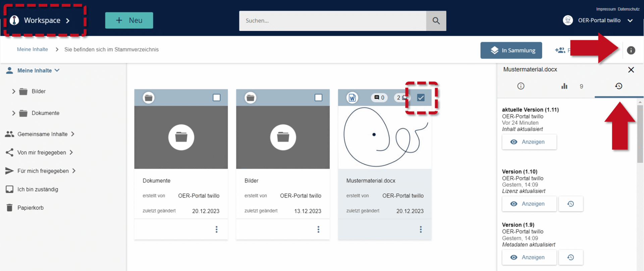Expand the Bilder folder tree item
Viewport: 644px width, 271px height.
(14, 91)
